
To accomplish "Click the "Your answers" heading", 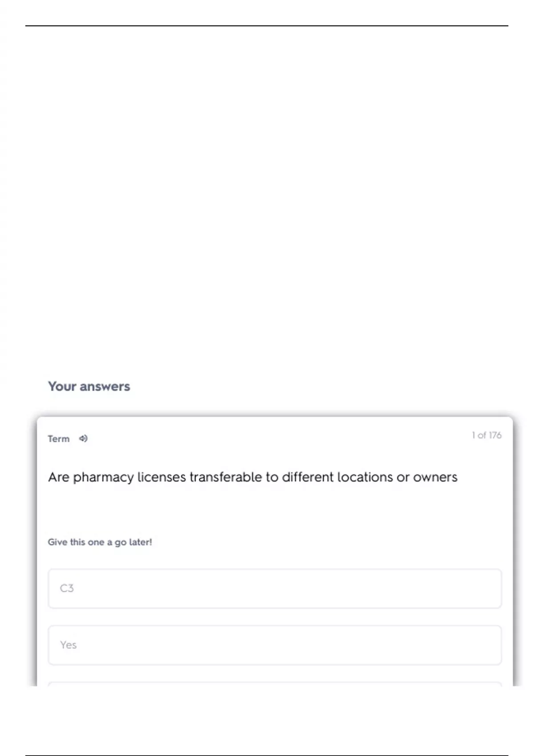I will point(89,386).
